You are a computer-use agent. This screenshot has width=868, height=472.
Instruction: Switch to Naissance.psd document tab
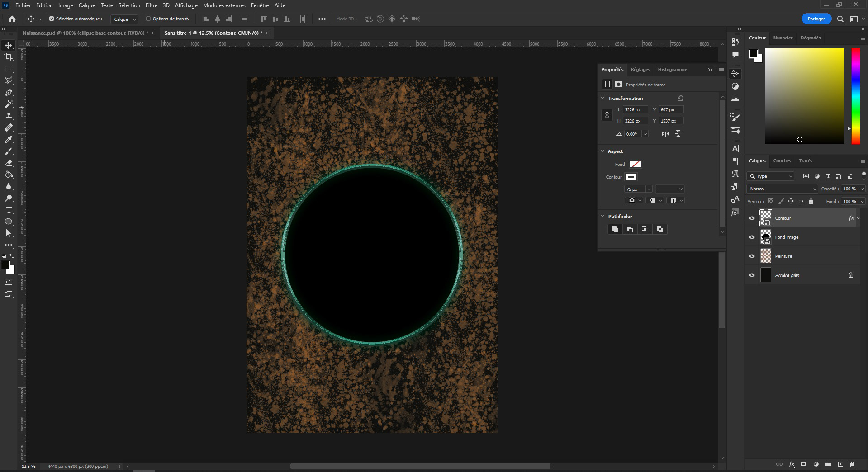(85, 33)
